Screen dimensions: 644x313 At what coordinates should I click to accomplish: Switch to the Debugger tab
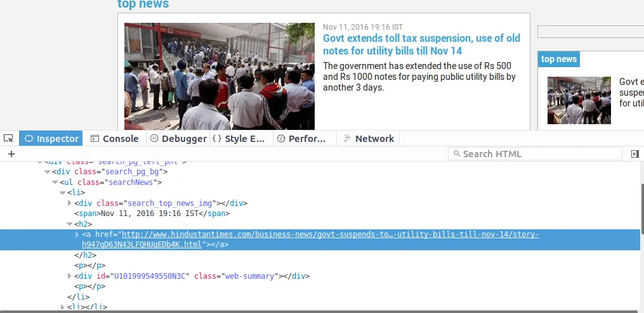[178, 138]
